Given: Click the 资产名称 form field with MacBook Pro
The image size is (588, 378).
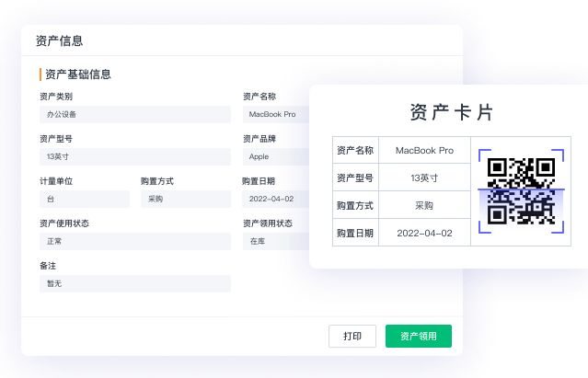Looking at the screenshot, I should (x=276, y=114).
